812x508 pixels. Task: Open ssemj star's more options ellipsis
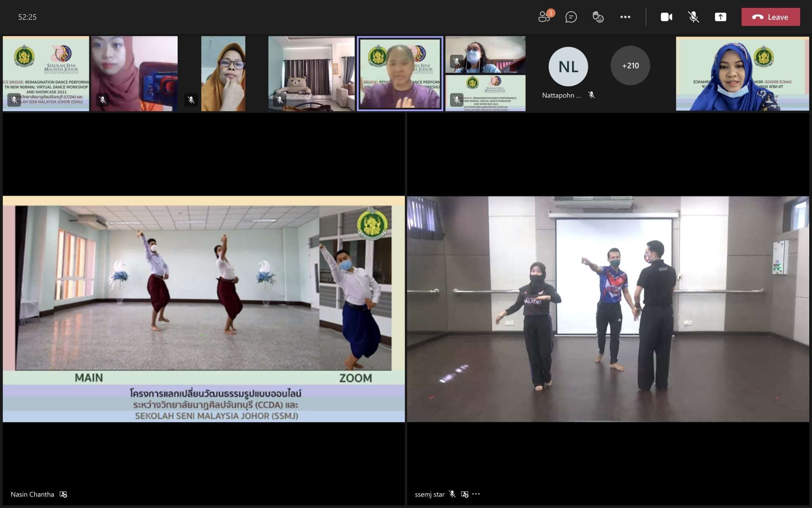[476, 494]
